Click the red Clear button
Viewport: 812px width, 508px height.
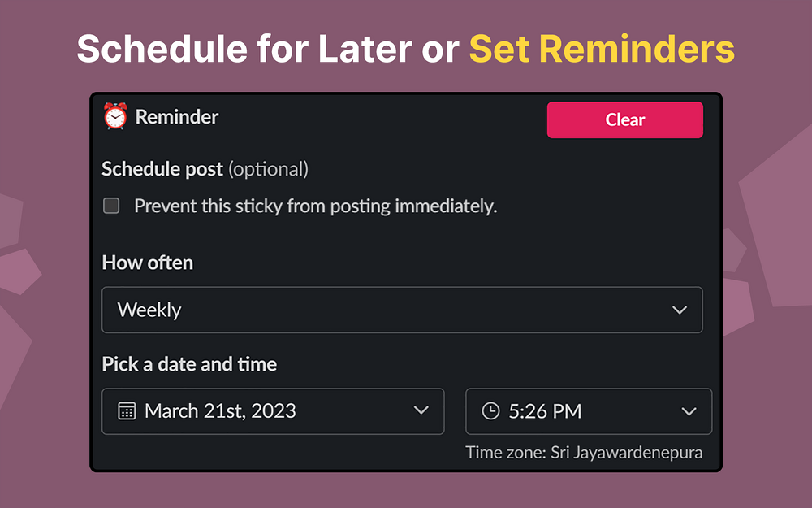[x=625, y=119]
